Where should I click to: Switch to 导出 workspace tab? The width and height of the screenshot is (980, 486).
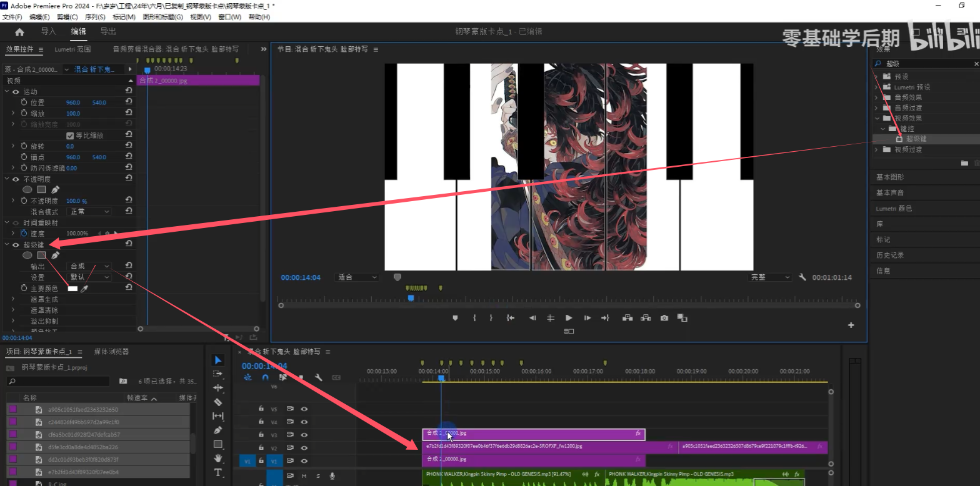coord(108,31)
